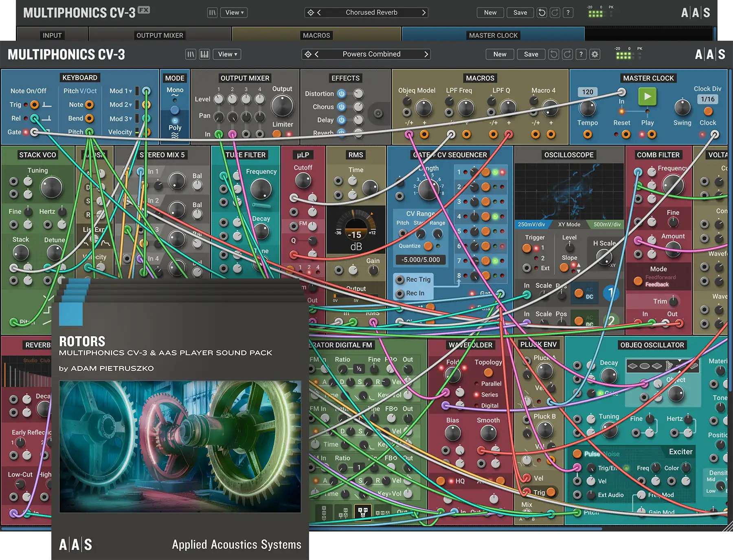The height and width of the screenshot is (560, 733).
Task: Open the settings gear icon in the toolbar
Action: tap(595, 54)
